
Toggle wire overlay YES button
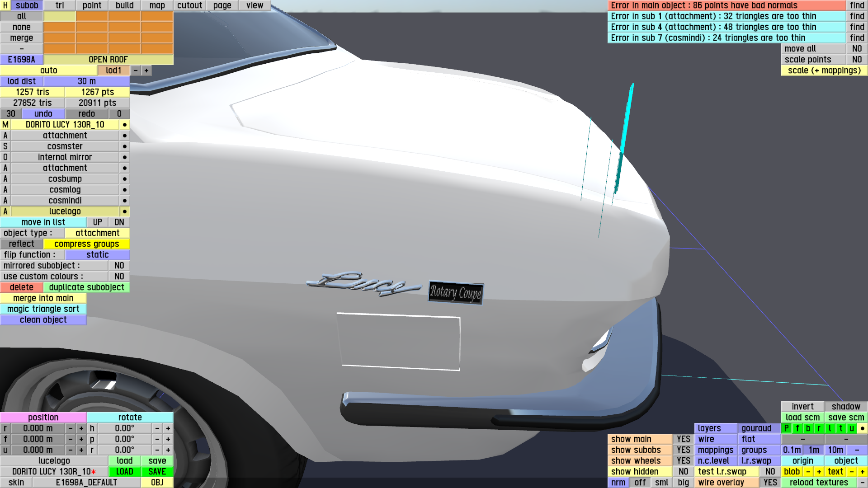pyautogui.click(x=770, y=483)
